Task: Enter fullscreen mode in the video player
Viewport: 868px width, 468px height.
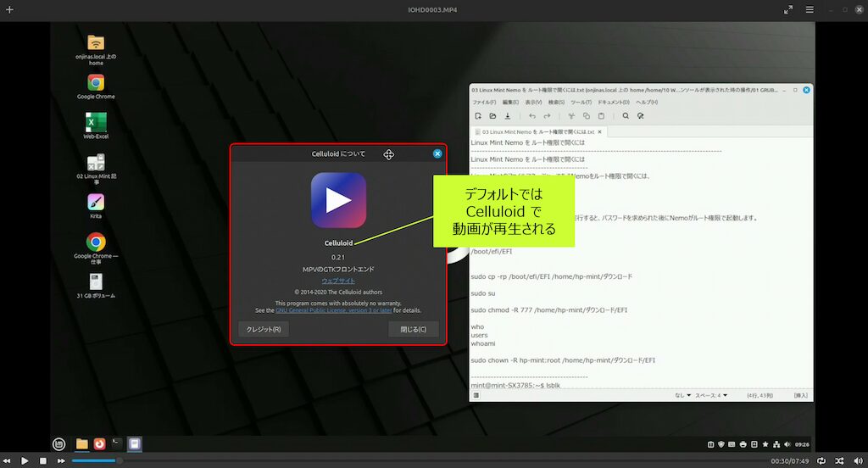Action: pyautogui.click(x=788, y=9)
